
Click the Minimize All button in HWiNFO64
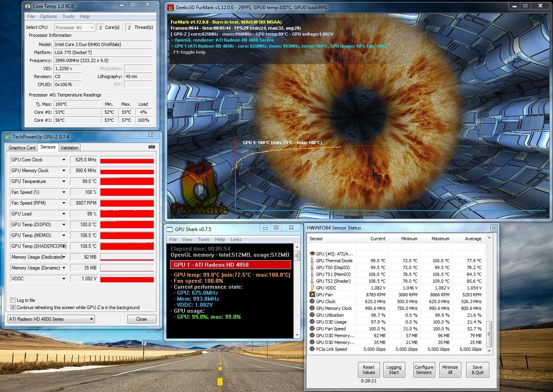450,370
